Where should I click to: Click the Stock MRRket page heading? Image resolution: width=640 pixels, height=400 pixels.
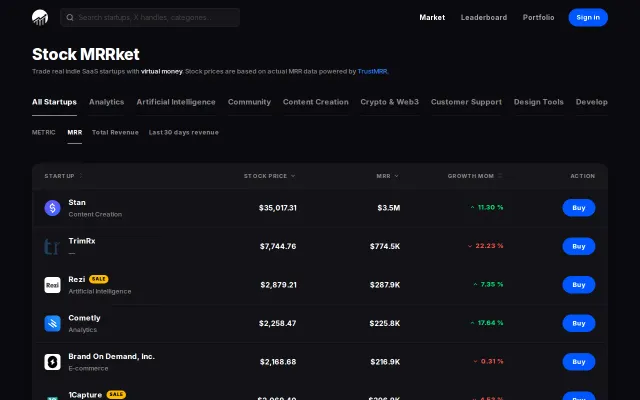[86, 54]
